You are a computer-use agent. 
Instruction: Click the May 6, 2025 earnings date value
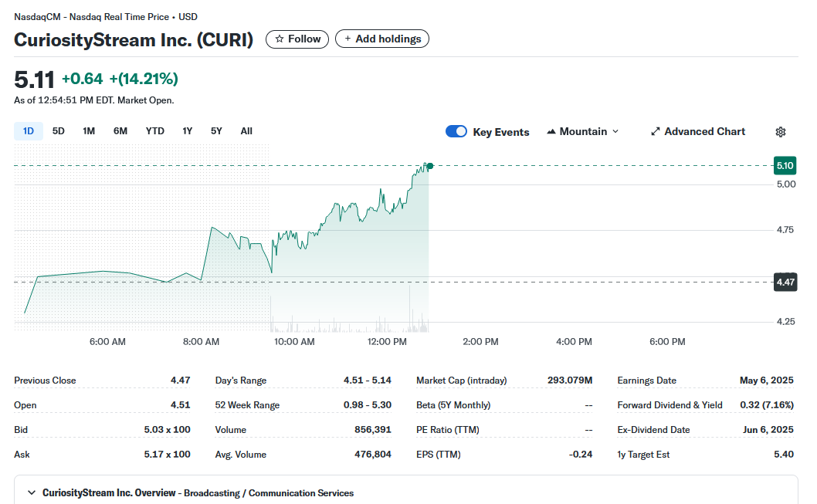click(x=767, y=380)
